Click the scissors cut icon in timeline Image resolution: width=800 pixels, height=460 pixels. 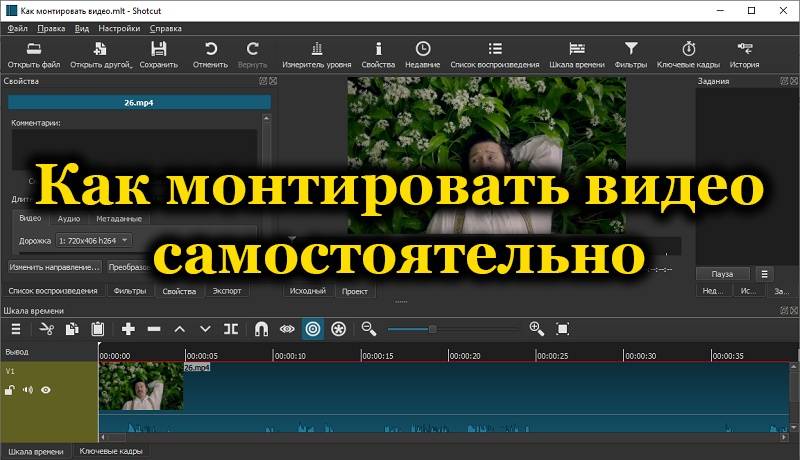[45, 328]
